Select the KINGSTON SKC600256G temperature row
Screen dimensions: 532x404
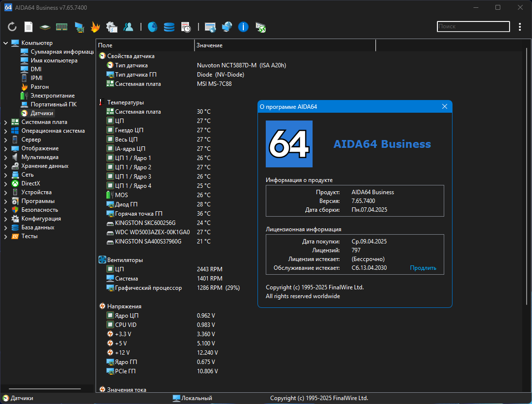point(158,222)
